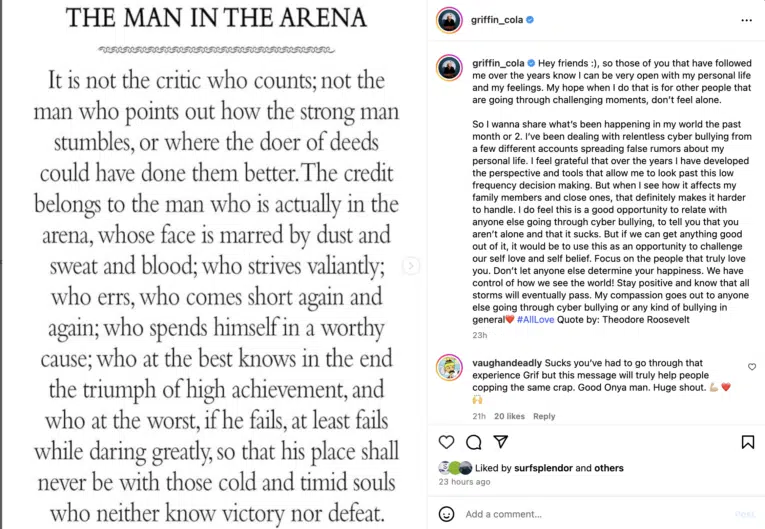Open the three-dot more options menu
Viewport: 765px width, 529px height.
point(746,20)
